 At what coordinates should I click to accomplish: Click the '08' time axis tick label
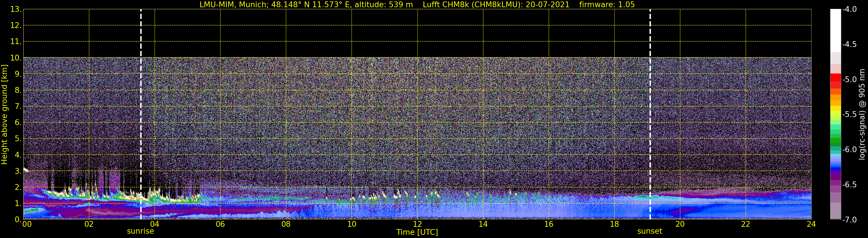tap(286, 224)
